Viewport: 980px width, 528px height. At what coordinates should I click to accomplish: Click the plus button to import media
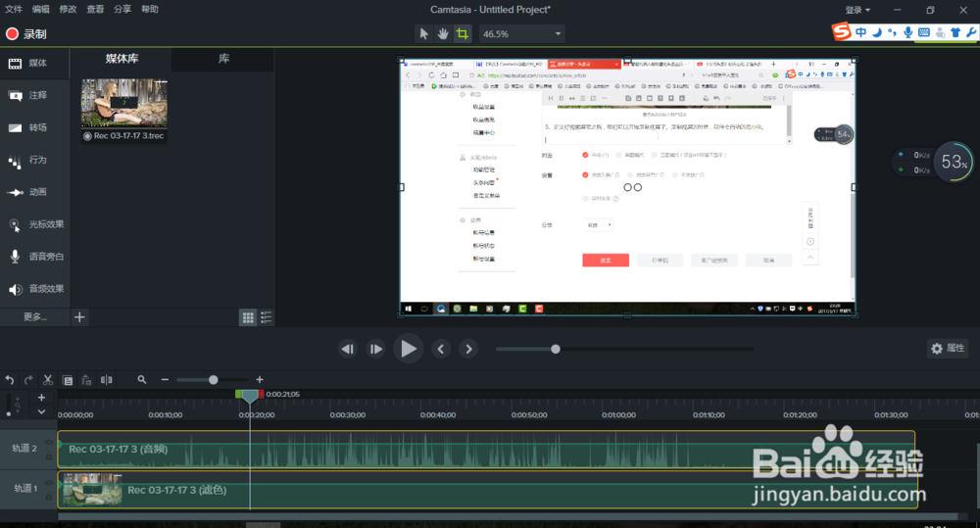click(x=79, y=317)
